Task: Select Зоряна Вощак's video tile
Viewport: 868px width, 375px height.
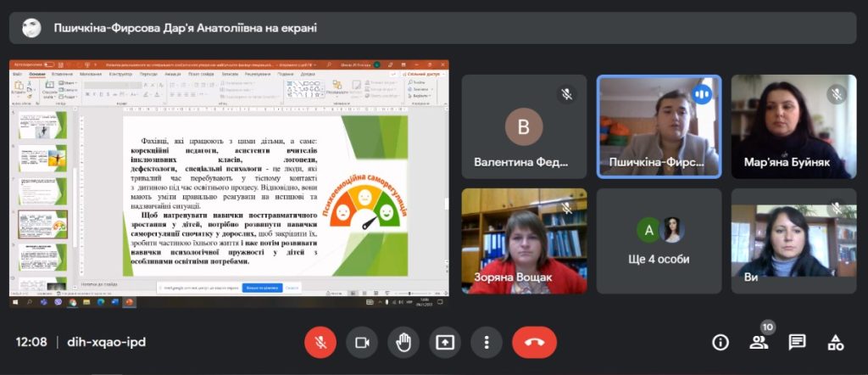Action: [x=524, y=241]
